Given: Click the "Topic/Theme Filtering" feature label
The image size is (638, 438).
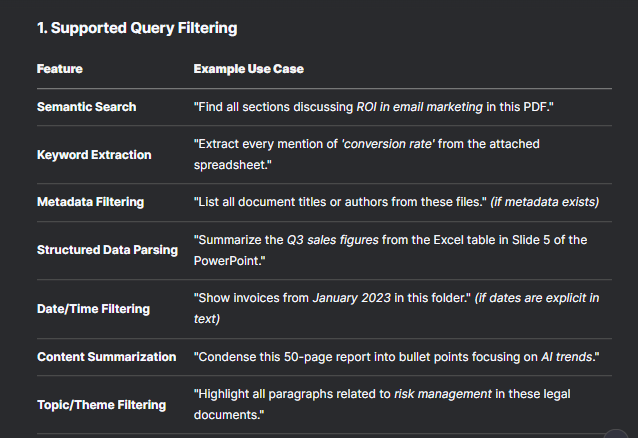Looking at the screenshot, I should [101, 405].
